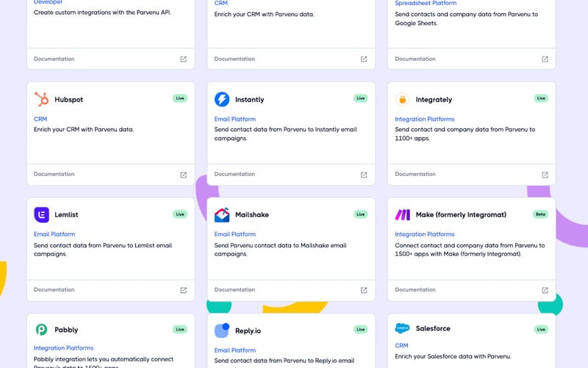Click Integration Platforms category under Pabbly
This screenshot has height=368, width=588.
point(63,348)
